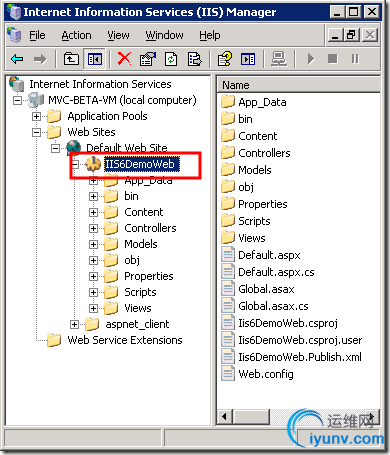Click left arrow of horizontal scrollbar
The width and height of the screenshot is (390, 455).
(224, 416)
